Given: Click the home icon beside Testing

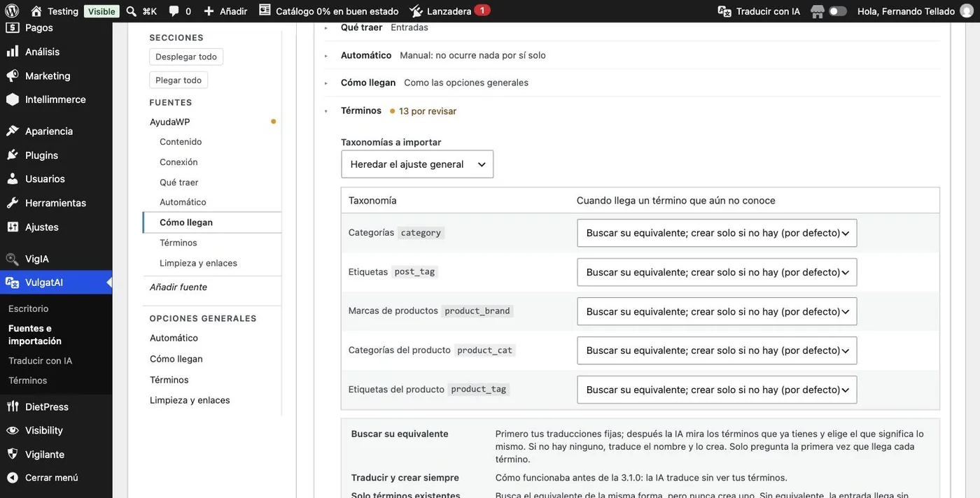Looking at the screenshot, I should coord(36,11).
